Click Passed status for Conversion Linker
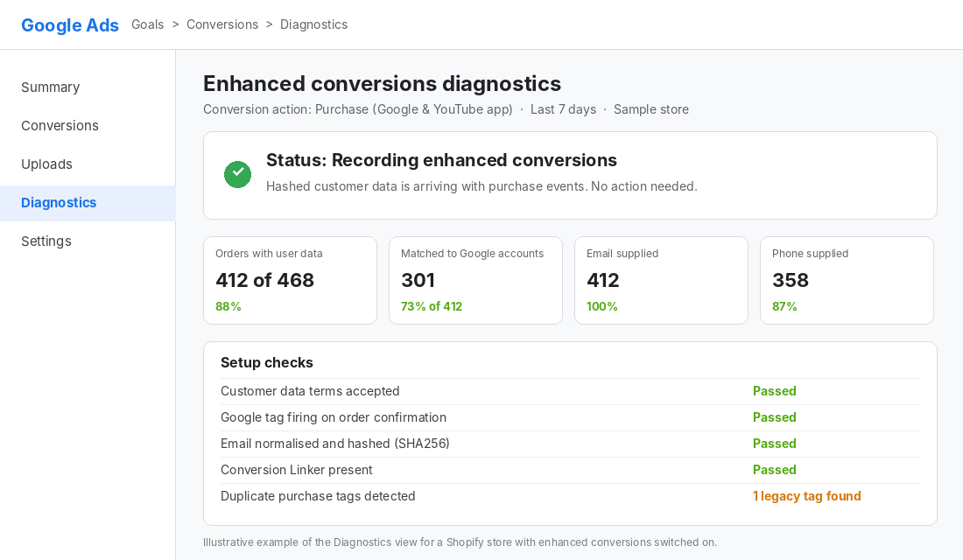963x560 pixels. point(775,471)
